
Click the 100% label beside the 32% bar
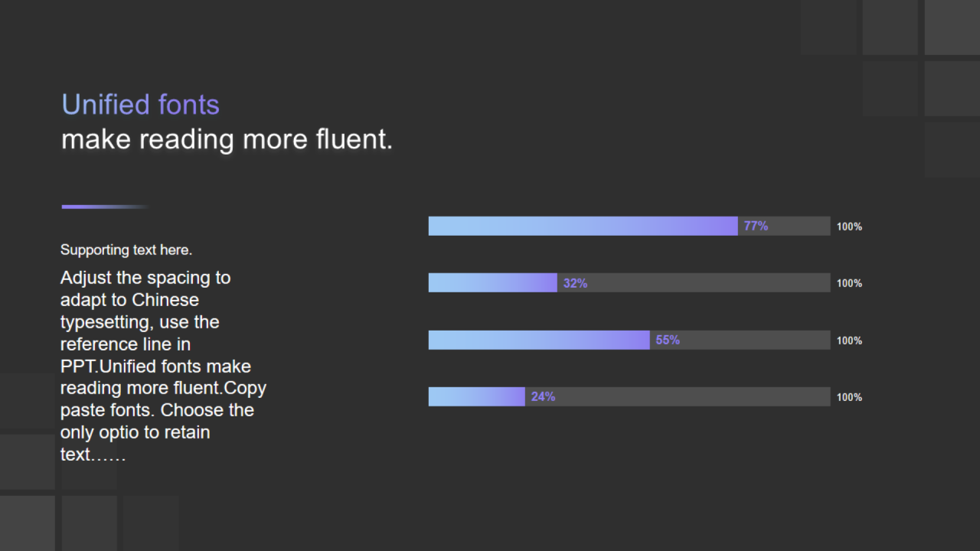849,283
